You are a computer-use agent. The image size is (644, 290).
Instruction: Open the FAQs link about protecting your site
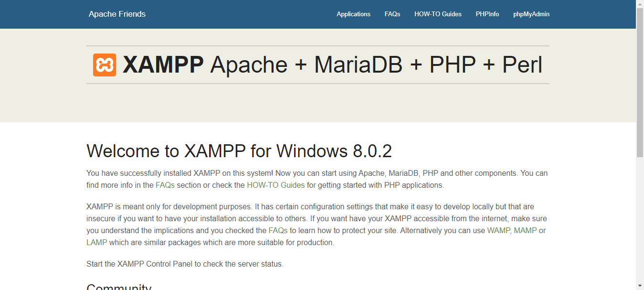[x=278, y=230]
